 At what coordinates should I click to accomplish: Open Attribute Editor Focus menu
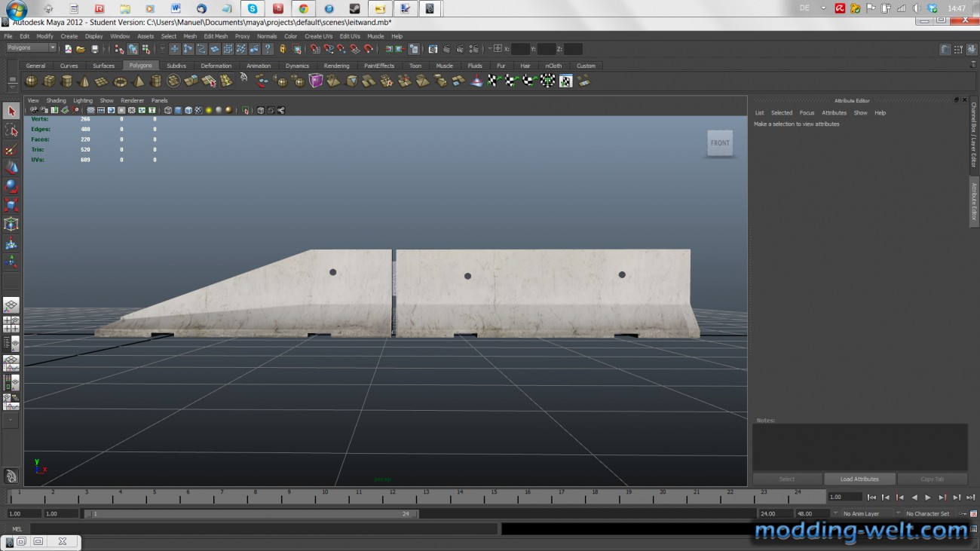click(x=807, y=113)
